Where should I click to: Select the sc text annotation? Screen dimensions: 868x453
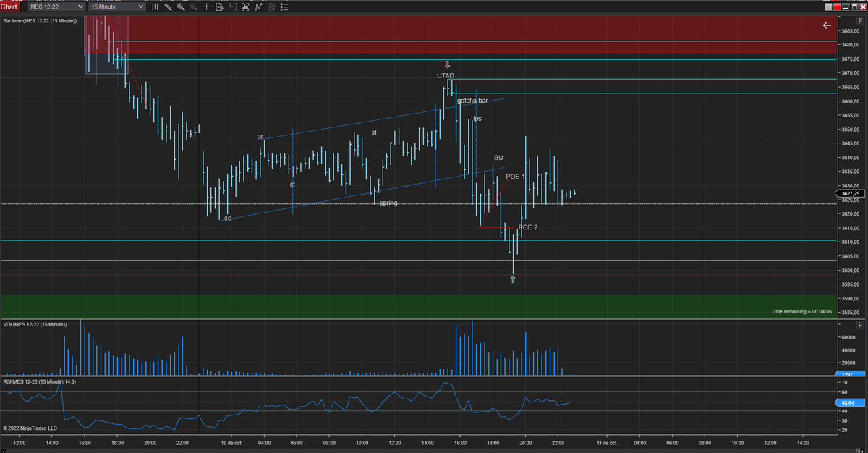pyautogui.click(x=228, y=218)
